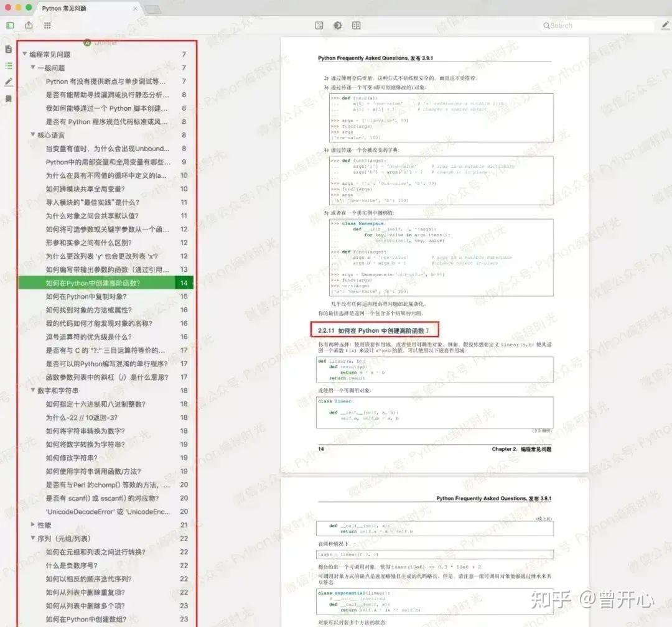Collapse the '数字和字符串' outline section
Screen dimensions: 672x627
click(33, 389)
